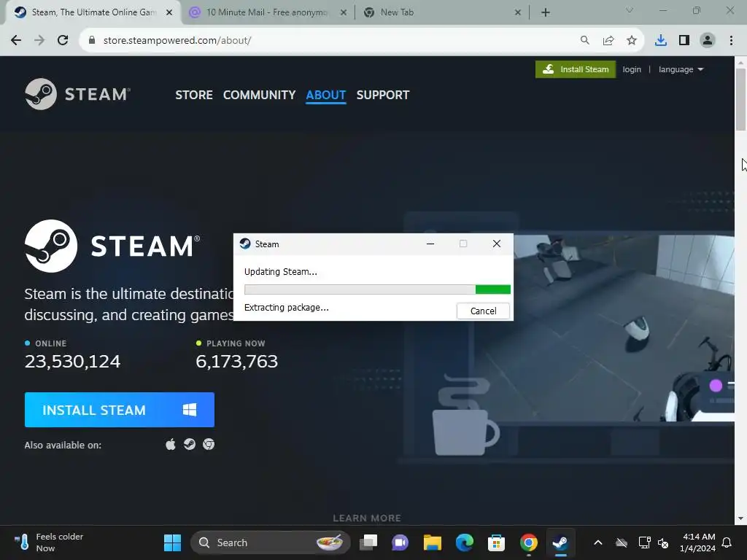Minimize the Steam updater dialog
This screenshot has width=747, height=560.
point(430,244)
